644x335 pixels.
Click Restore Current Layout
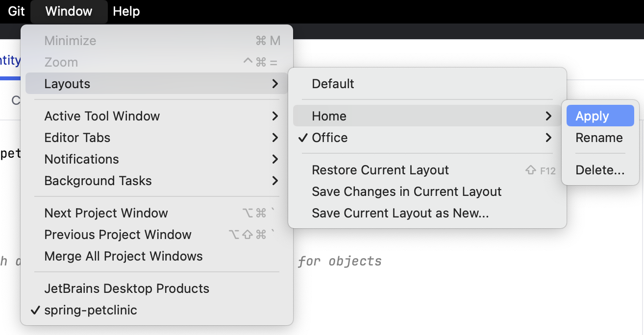380,170
